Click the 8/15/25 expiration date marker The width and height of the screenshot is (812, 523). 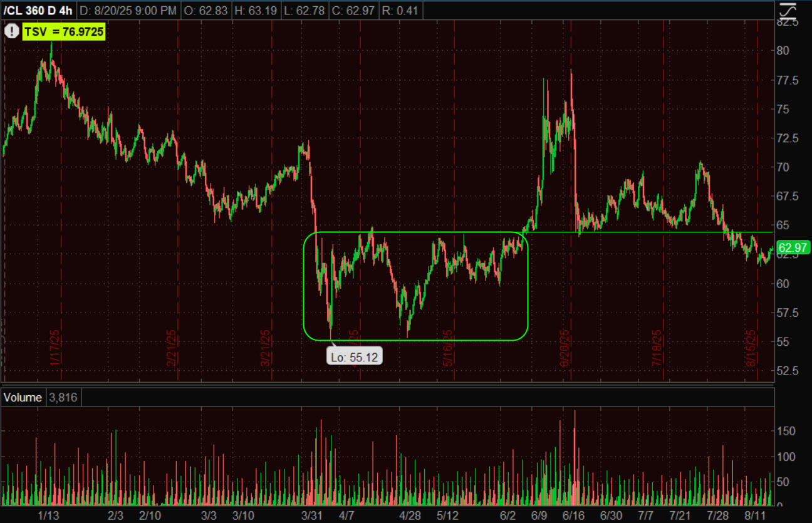[751, 348]
